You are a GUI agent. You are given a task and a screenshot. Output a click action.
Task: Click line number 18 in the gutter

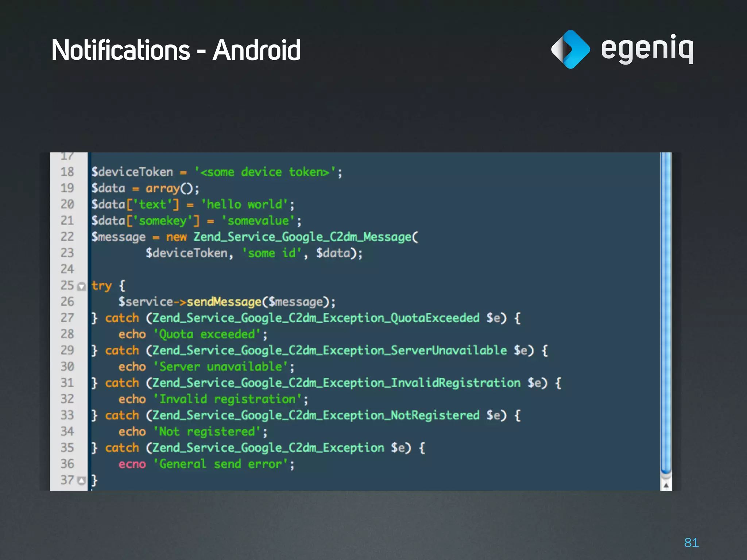coord(67,172)
